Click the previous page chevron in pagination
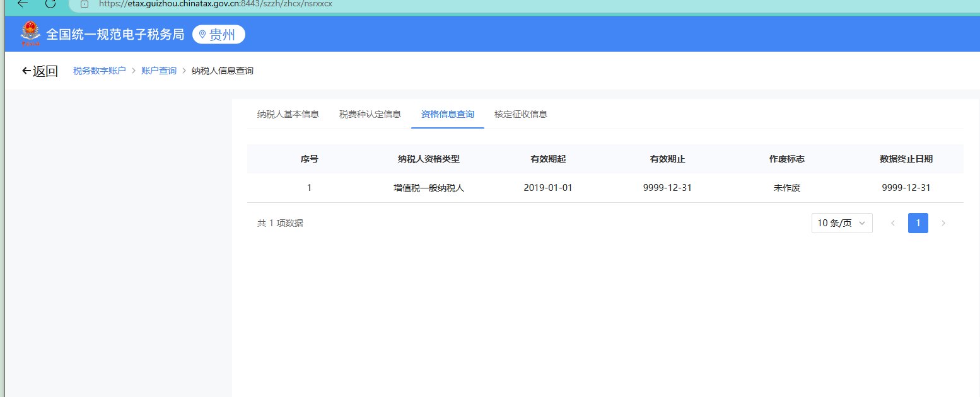 coord(892,223)
